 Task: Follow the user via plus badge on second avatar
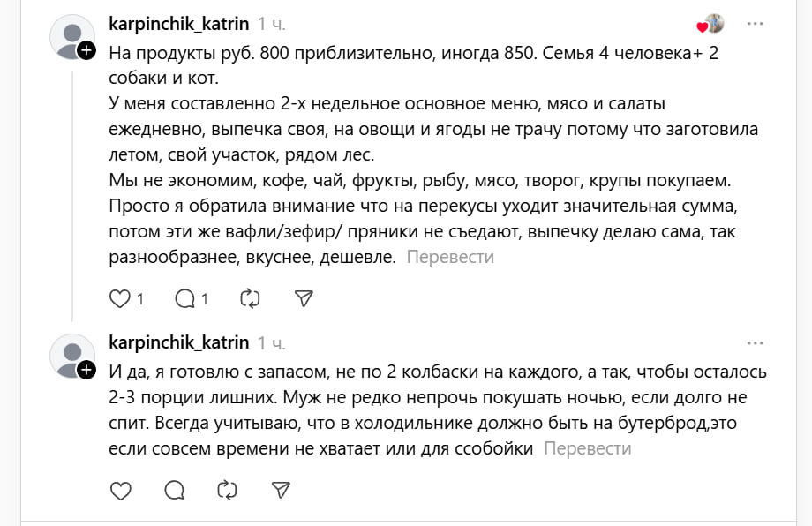coord(86,370)
